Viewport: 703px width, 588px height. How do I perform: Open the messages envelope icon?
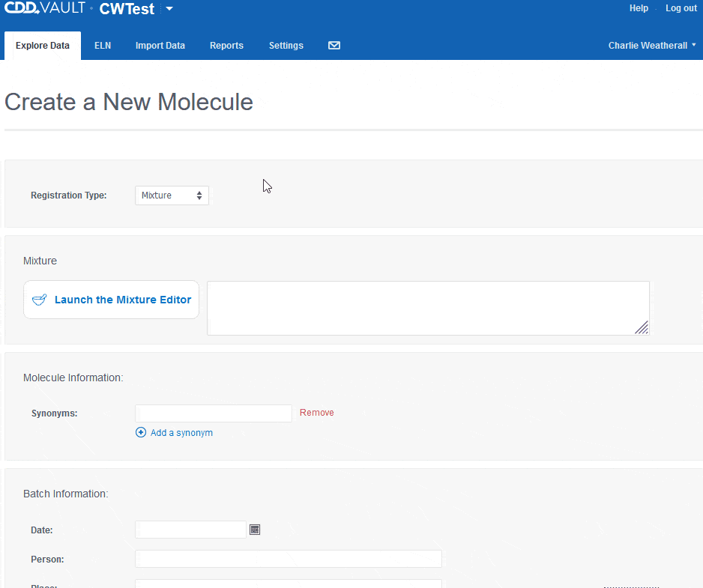click(x=334, y=45)
